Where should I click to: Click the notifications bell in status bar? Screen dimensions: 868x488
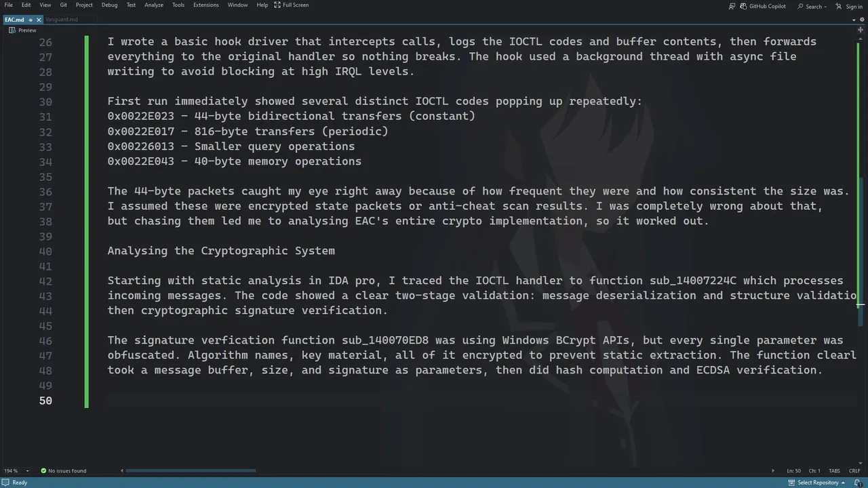click(859, 483)
